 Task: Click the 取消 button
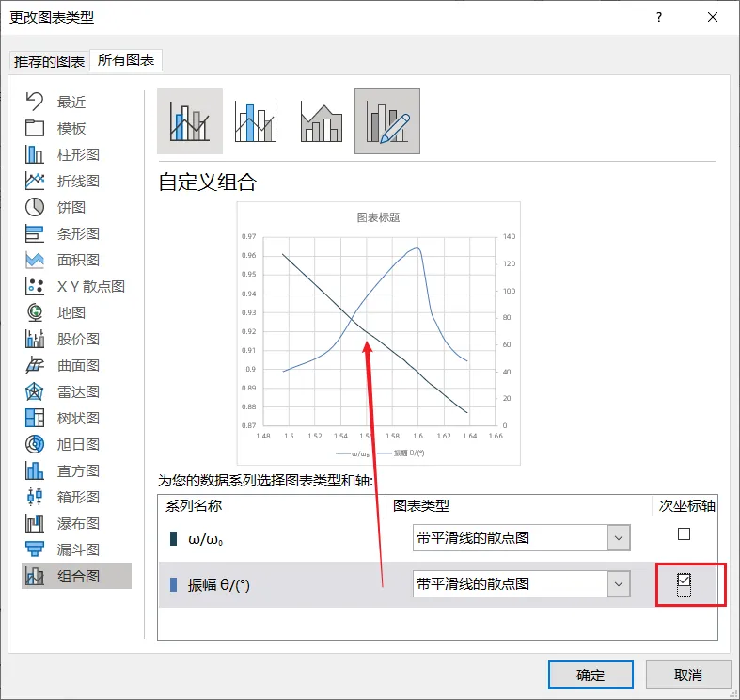pos(688,675)
